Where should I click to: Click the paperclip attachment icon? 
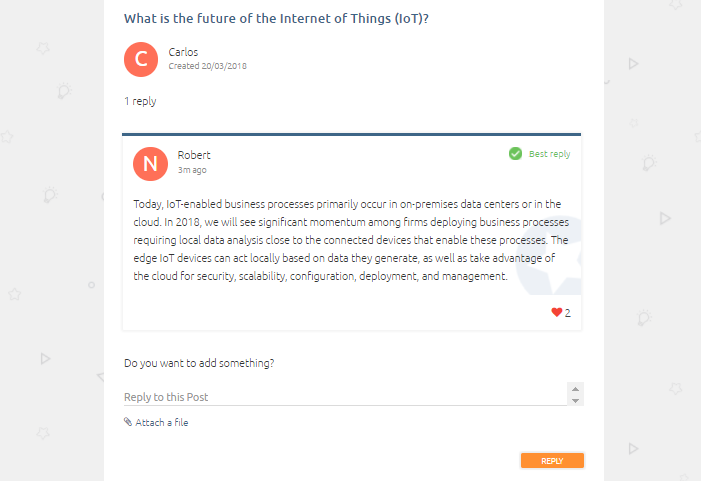coord(128,422)
